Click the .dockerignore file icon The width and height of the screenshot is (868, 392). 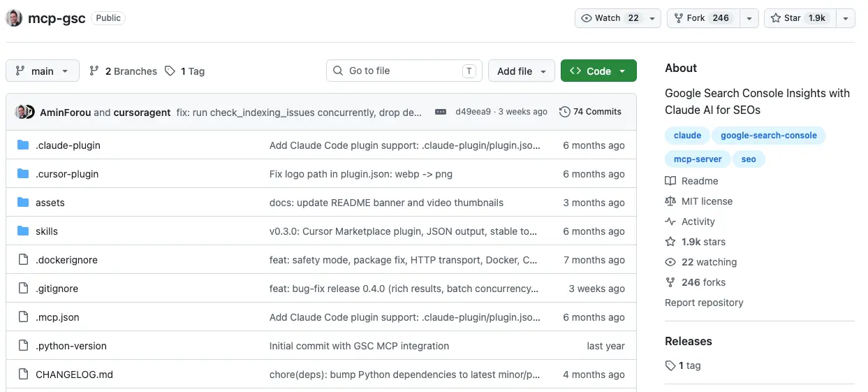click(23, 260)
